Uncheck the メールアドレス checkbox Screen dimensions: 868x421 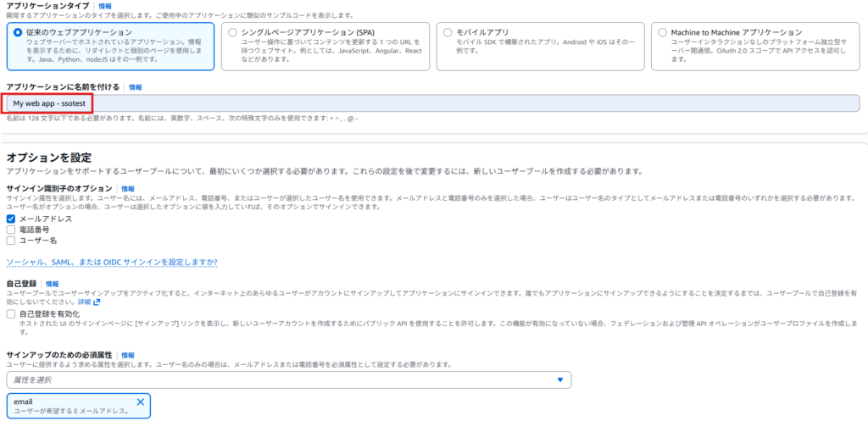click(x=11, y=219)
